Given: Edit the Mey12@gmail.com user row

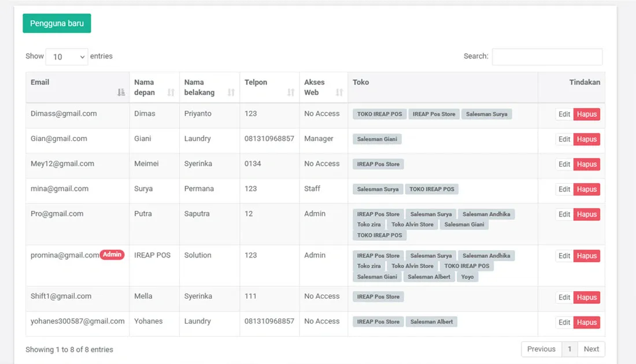Looking at the screenshot, I should (564, 164).
